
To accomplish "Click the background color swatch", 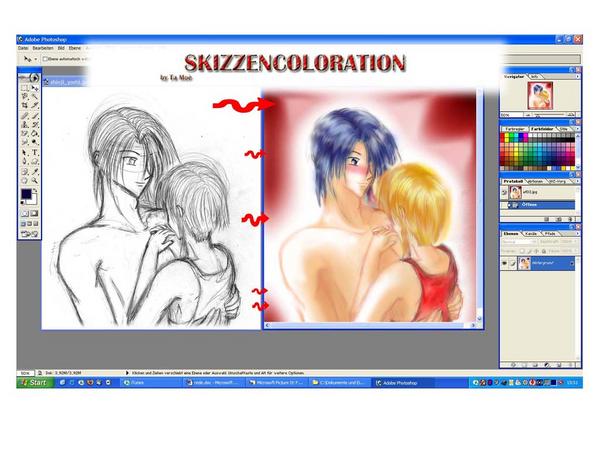I will 34,200.
